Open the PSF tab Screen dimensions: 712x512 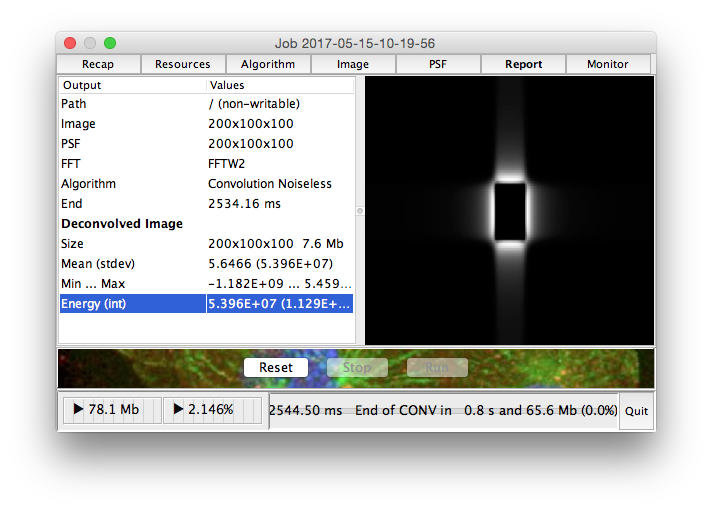pos(438,64)
